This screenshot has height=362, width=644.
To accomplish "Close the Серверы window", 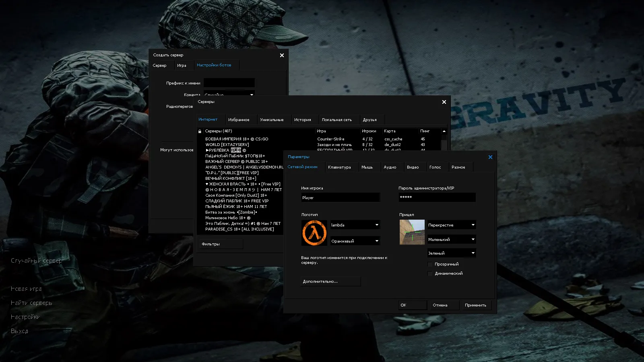I will (444, 102).
